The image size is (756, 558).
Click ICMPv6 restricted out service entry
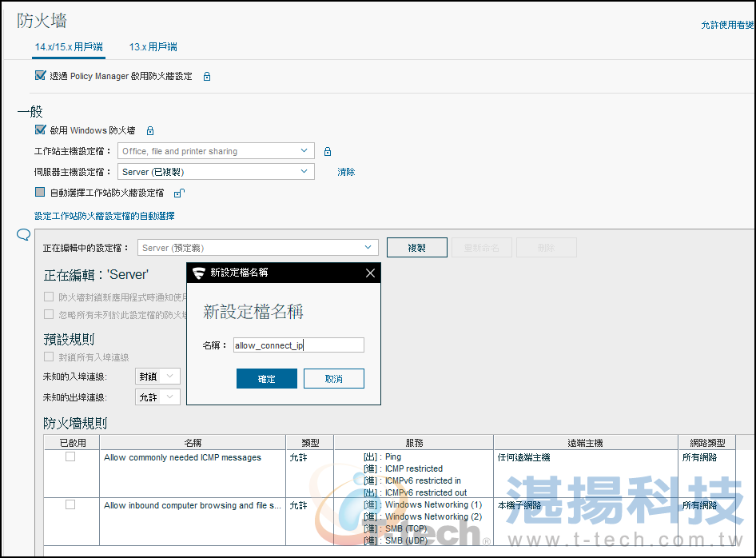415,492
